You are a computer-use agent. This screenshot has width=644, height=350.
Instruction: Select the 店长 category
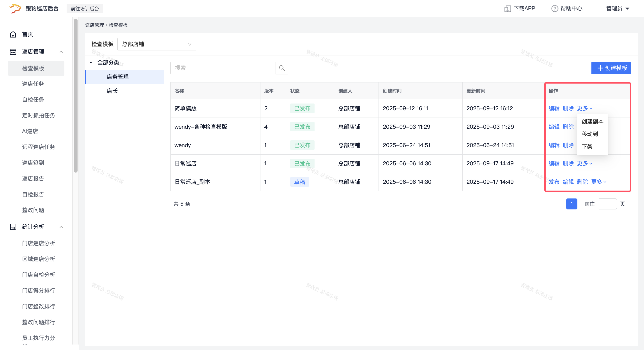tap(112, 91)
